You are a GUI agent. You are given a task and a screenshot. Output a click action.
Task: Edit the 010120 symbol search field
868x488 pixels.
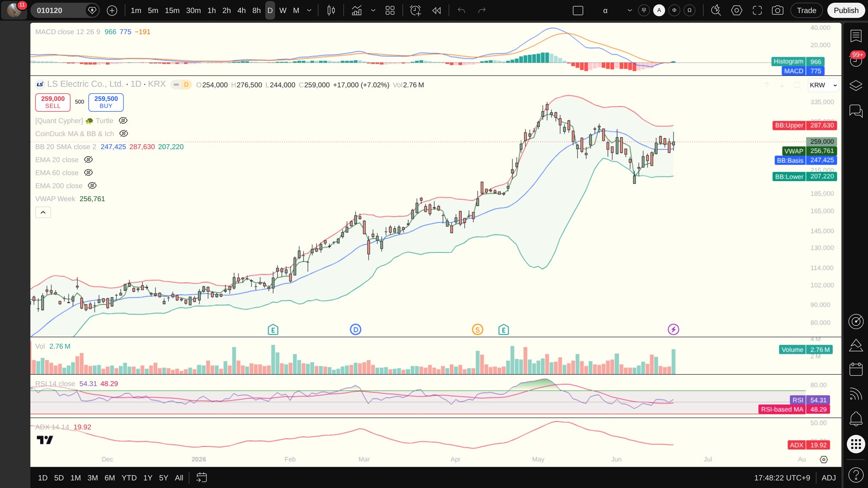(x=64, y=10)
